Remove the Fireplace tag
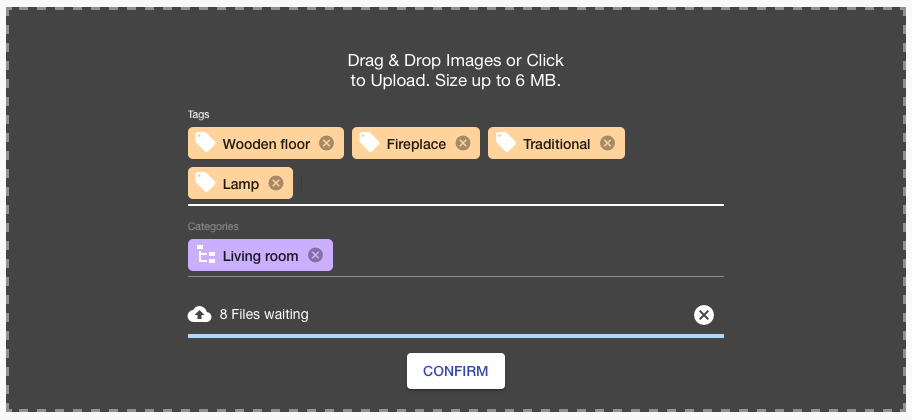The width and height of the screenshot is (912, 420). (463, 143)
